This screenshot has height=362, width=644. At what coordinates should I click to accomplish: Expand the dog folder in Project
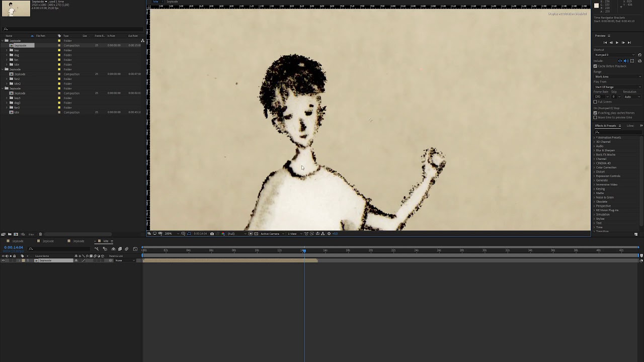[7, 55]
